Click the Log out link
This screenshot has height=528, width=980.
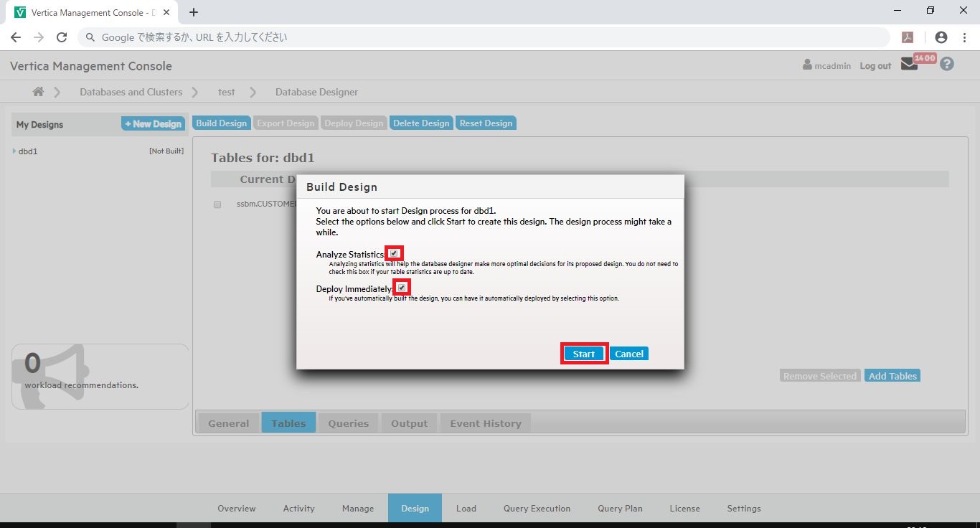point(875,66)
